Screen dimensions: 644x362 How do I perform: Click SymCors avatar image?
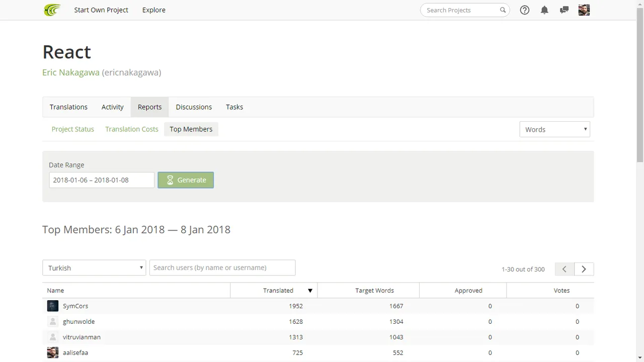(53, 306)
